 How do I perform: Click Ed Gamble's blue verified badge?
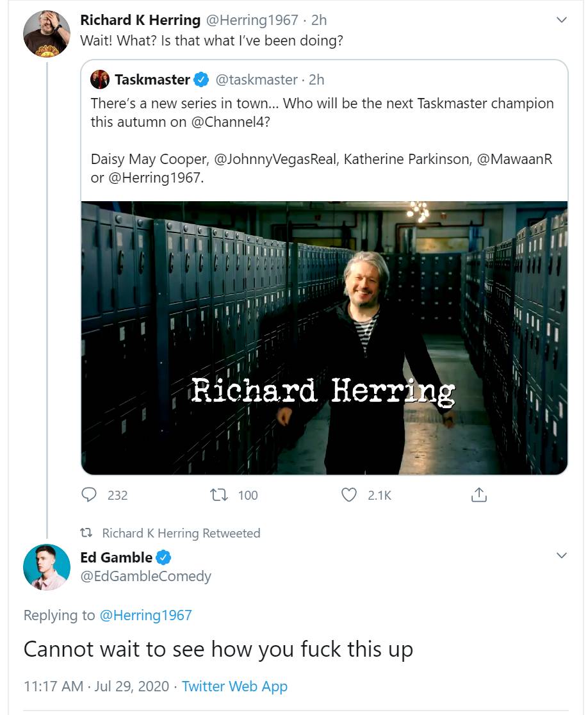pos(164,557)
